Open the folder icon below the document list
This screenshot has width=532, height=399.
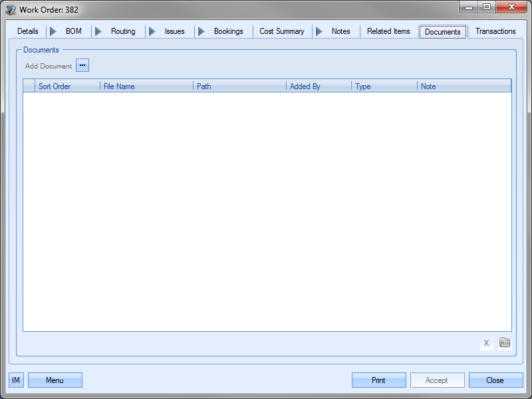tap(505, 343)
